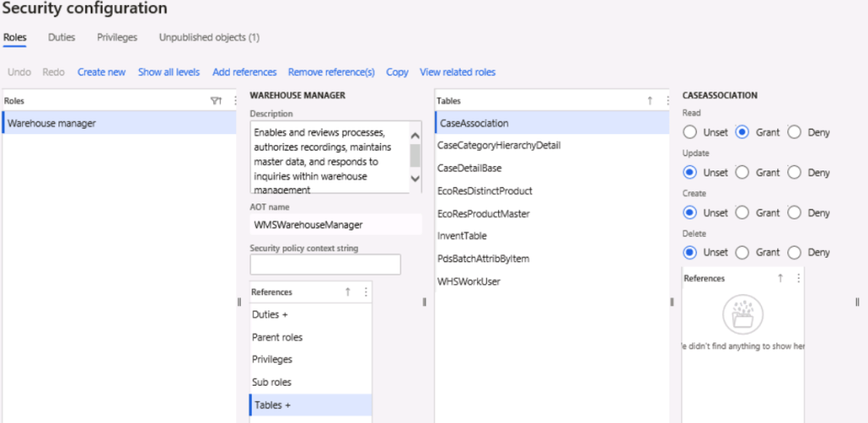868x423 pixels.
Task: Open the Roles list more options menu
Action: (232, 101)
